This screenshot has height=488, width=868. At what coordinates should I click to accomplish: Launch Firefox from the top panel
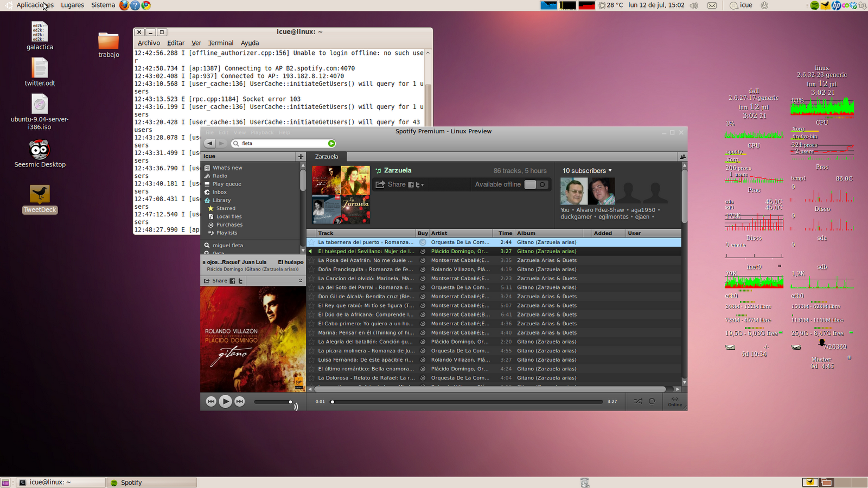[124, 5]
